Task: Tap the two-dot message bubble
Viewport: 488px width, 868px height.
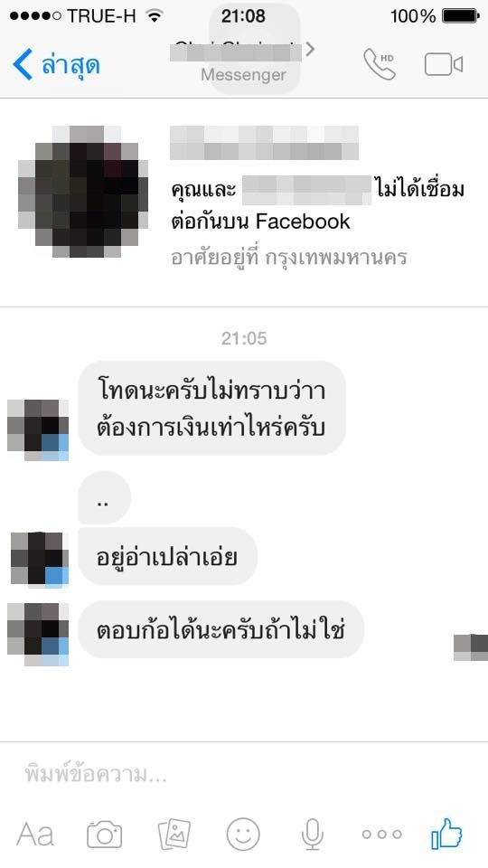Action: coord(104,497)
